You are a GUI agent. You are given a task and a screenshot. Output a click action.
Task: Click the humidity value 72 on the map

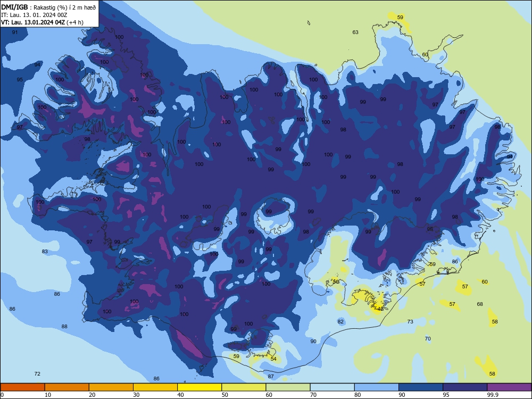pyautogui.click(x=37, y=373)
